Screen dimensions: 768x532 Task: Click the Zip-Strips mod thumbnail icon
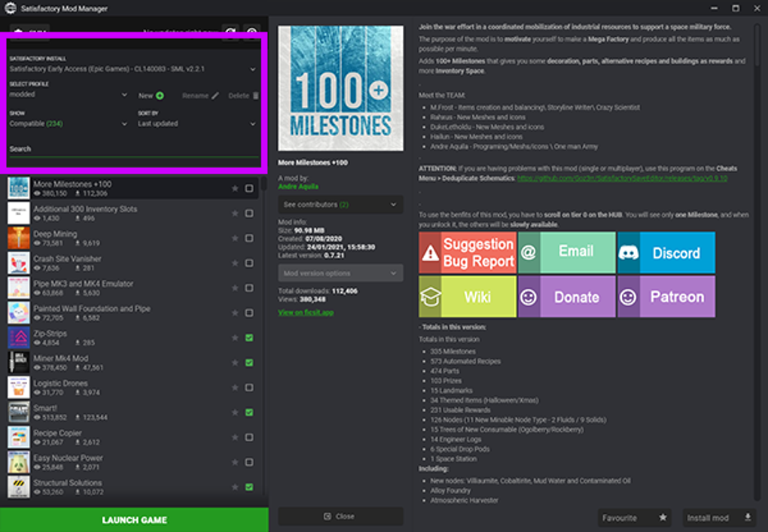[19, 338]
